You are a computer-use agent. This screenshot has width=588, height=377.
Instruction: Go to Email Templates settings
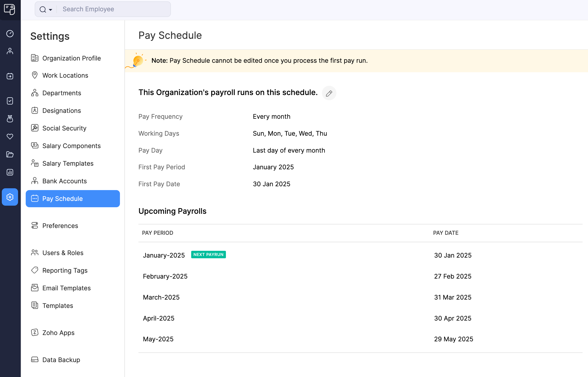(66, 288)
